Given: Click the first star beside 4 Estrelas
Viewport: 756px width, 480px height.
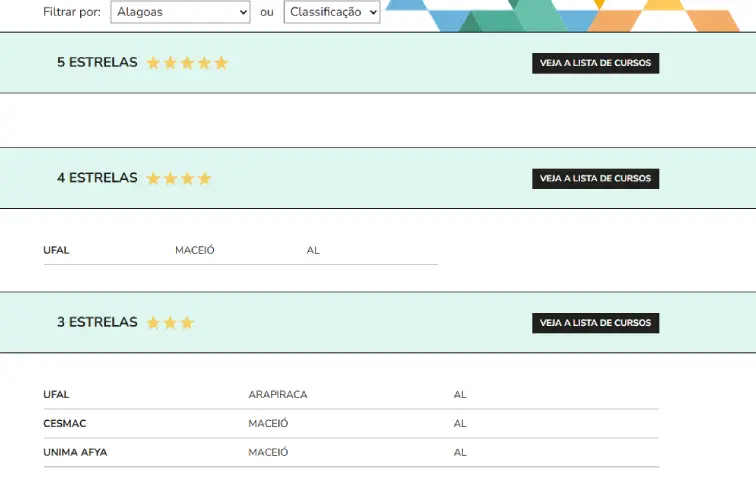Looking at the screenshot, I should tap(153, 179).
